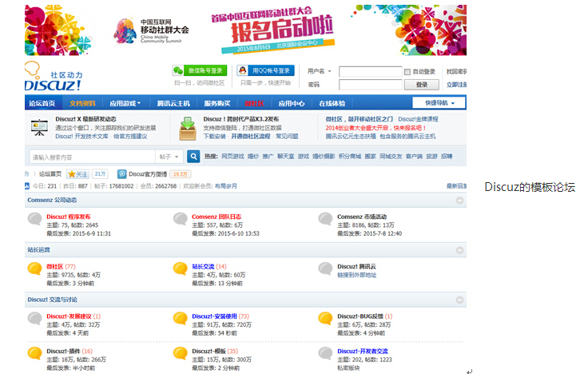The width and height of the screenshot is (588, 374).
Task: Click Discuz!-发展建议 bubble icon
Action: [x=35, y=319]
